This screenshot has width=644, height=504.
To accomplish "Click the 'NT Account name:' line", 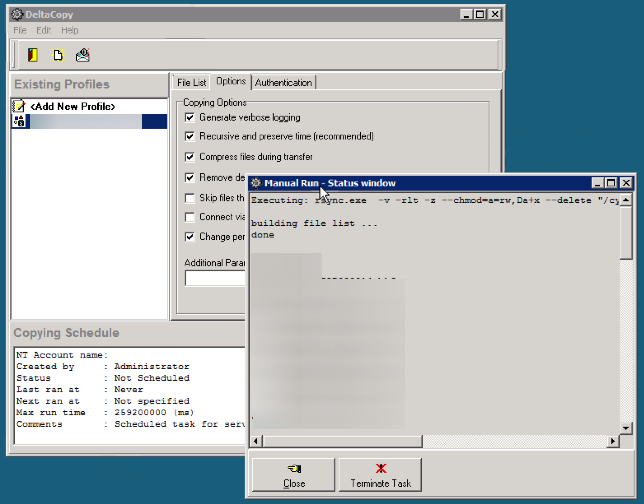I will pyautogui.click(x=62, y=355).
